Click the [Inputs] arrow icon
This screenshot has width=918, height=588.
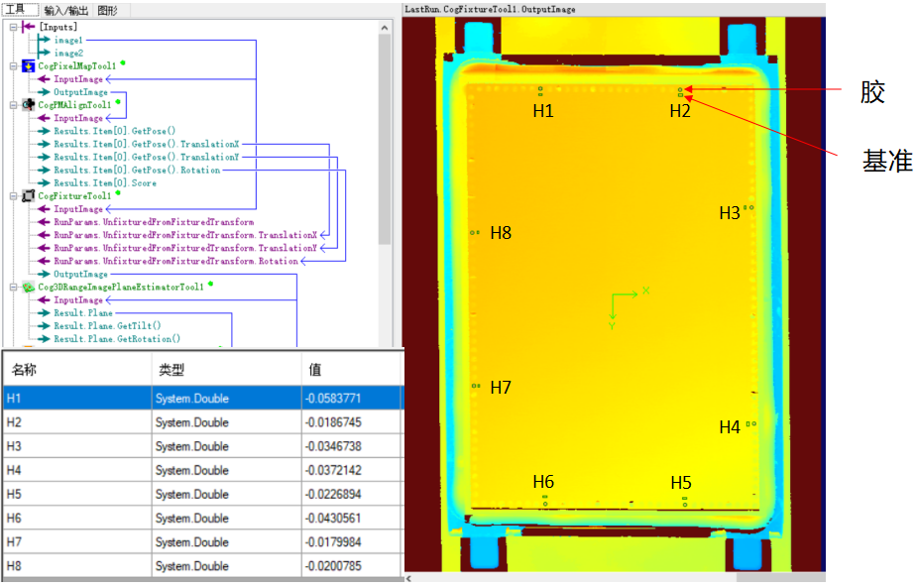28,27
